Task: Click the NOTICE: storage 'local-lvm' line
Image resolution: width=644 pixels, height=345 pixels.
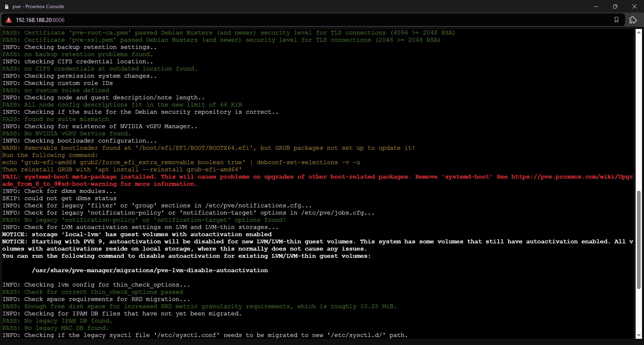Action: pos(137,234)
